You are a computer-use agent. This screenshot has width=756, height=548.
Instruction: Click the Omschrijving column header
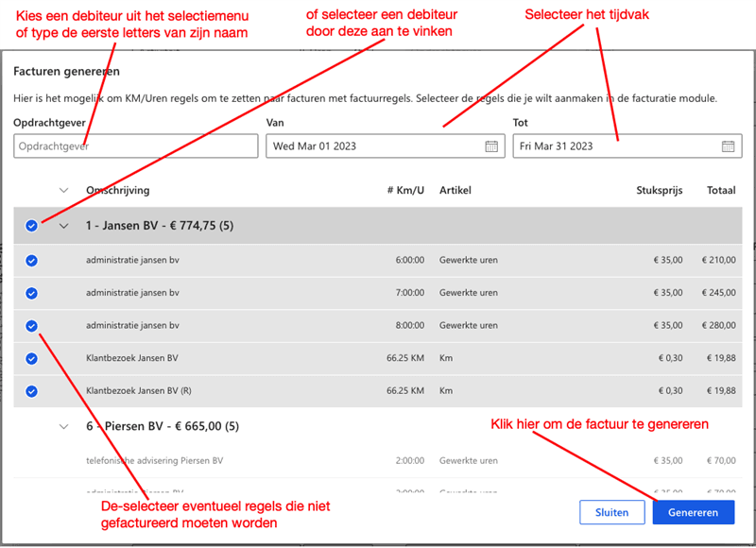click(x=117, y=190)
